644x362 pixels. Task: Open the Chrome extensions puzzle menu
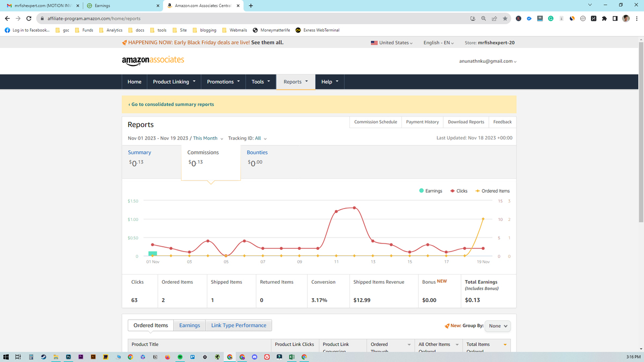pos(604,18)
